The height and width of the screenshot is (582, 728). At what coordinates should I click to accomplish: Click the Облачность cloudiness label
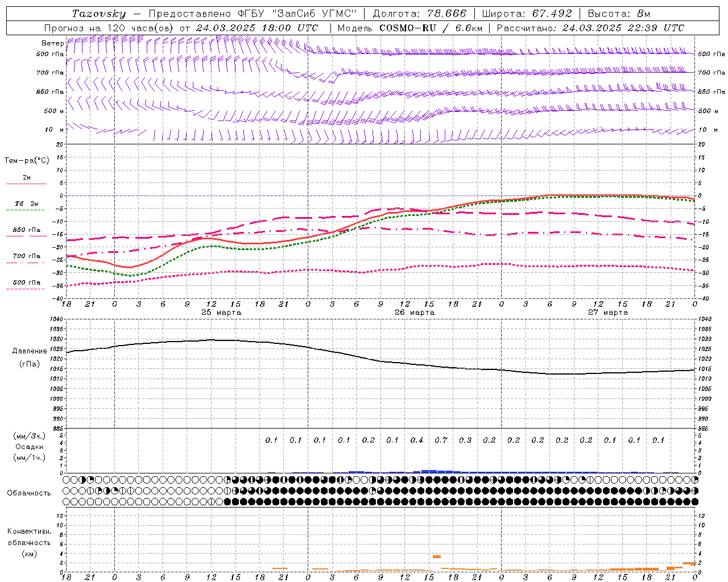pos(29,493)
